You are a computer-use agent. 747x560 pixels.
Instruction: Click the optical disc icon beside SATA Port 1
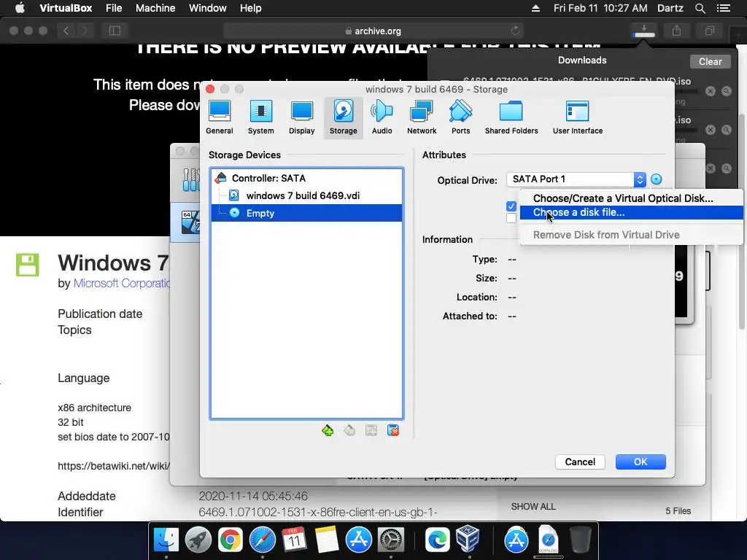coord(656,179)
